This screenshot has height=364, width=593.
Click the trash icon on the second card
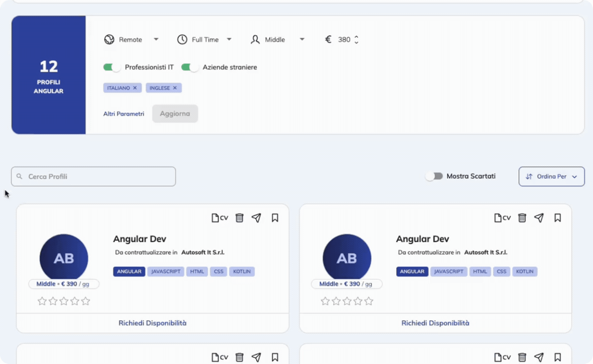point(522,218)
